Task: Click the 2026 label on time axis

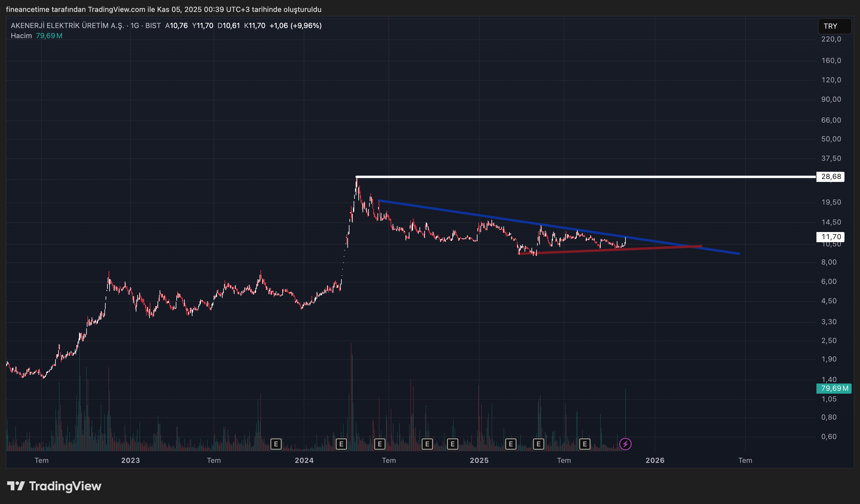Action: pyautogui.click(x=655, y=460)
